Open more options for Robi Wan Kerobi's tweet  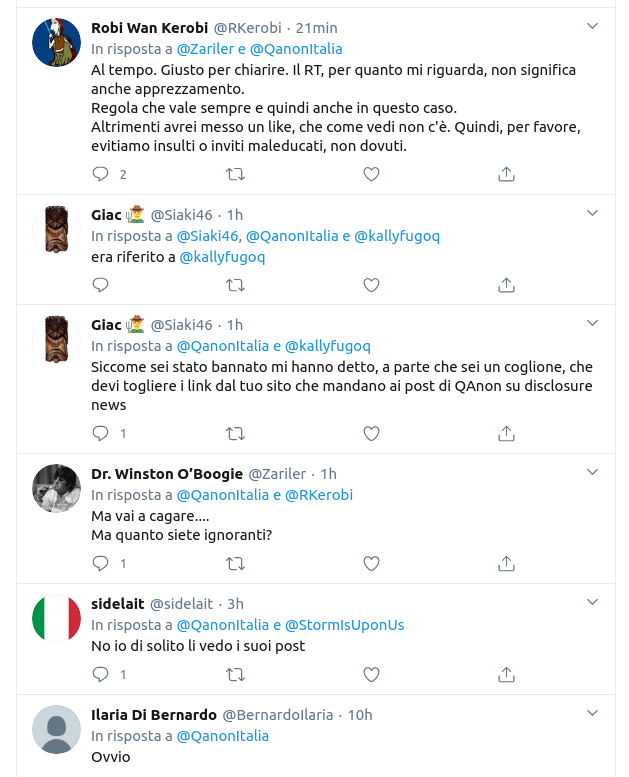click(592, 27)
